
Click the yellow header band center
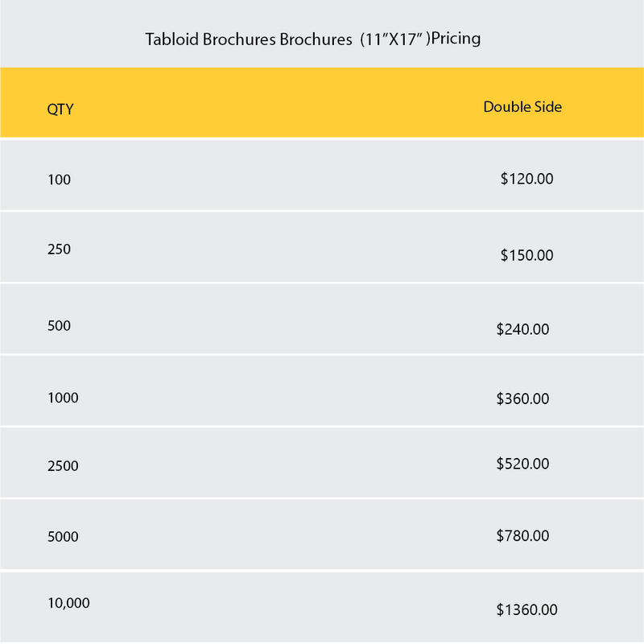(x=322, y=103)
